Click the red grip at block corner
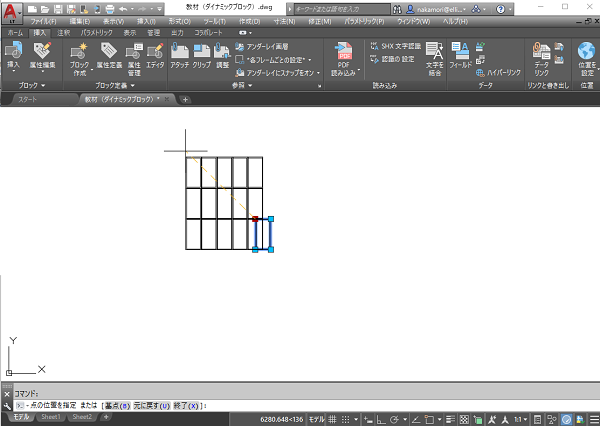The image size is (600, 426). pyautogui.click(x=255, y=219)
